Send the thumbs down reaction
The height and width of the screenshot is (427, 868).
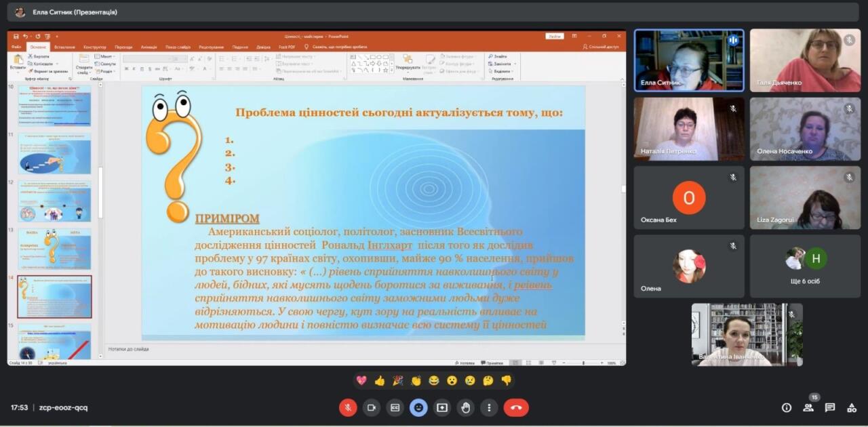[x=506, y=381]
